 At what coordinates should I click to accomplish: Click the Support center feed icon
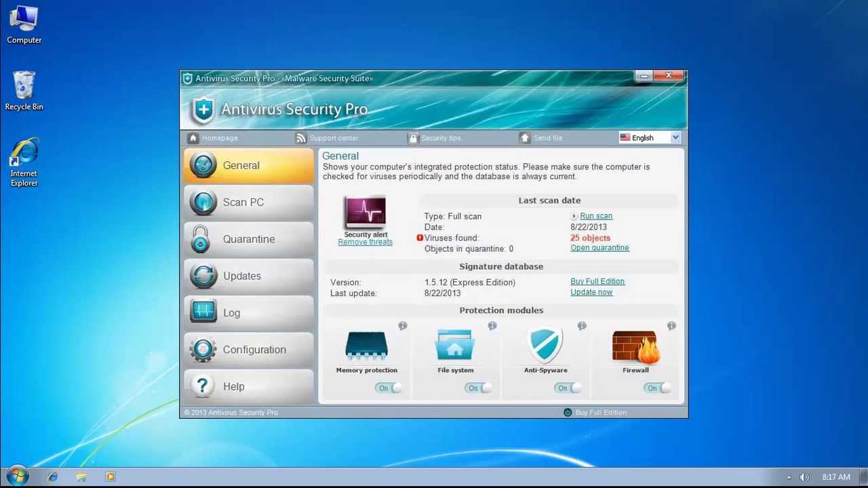click(301, 138)
